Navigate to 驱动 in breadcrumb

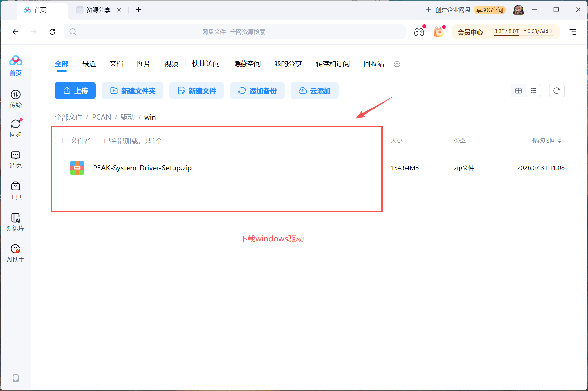click(x=128, y=117)
